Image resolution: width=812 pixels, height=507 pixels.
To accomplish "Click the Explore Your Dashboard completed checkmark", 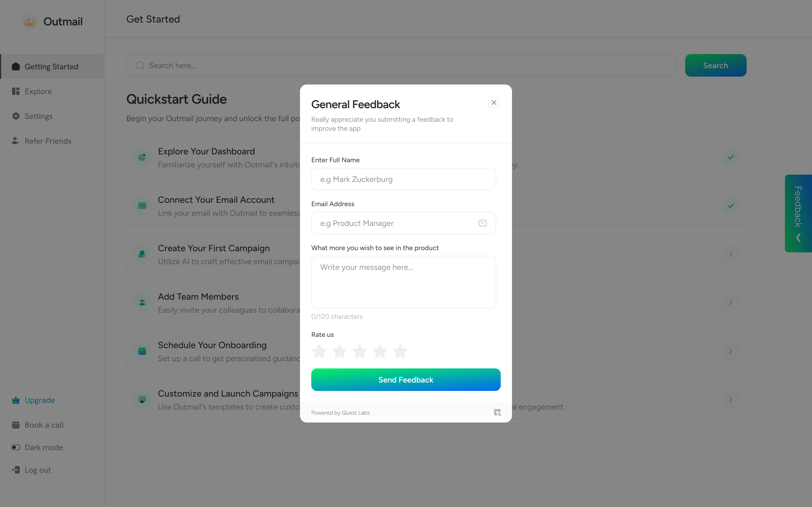I will [731, 157].
